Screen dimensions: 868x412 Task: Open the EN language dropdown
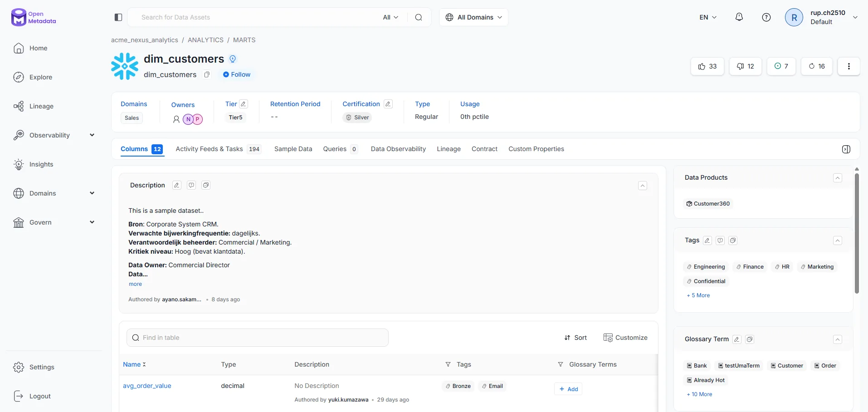pos(708,17)
